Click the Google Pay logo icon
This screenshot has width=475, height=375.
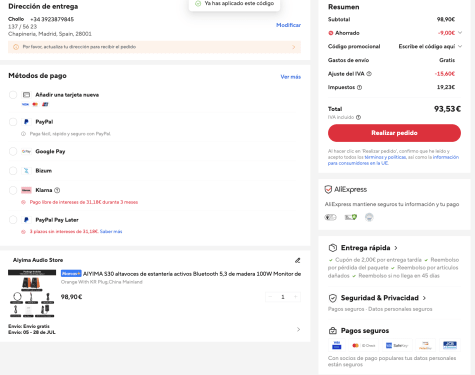coord(26,151)
